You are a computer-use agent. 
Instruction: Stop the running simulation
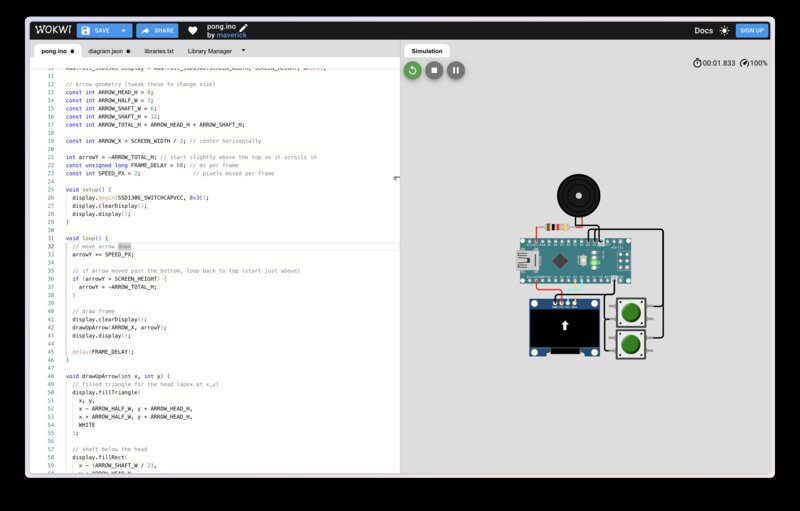pos(434,70)
